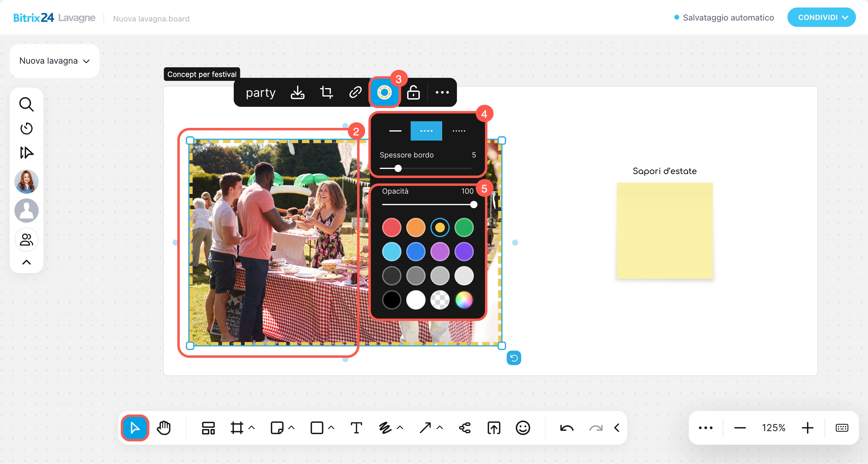Viewport: 868px width, 464px height.
Task: Click the undo arrow
Action: 566,428
